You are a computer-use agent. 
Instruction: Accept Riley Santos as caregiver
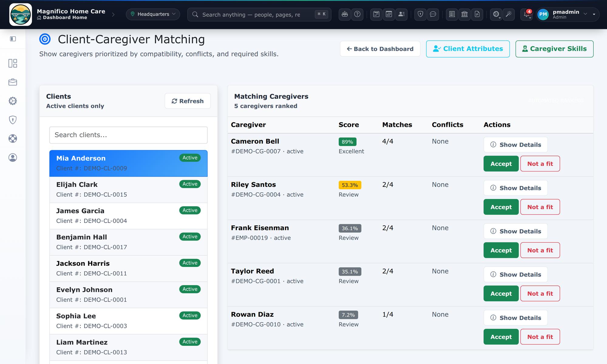point(501,207)
